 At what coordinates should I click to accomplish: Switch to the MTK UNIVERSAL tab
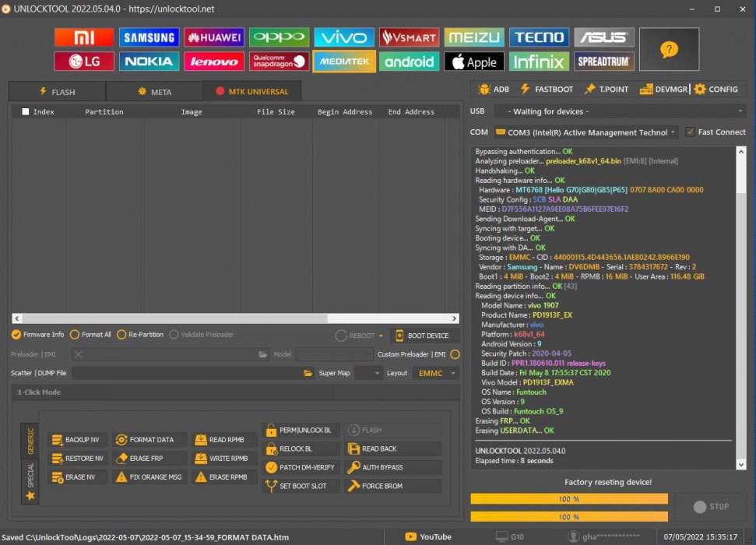point(252,91)
